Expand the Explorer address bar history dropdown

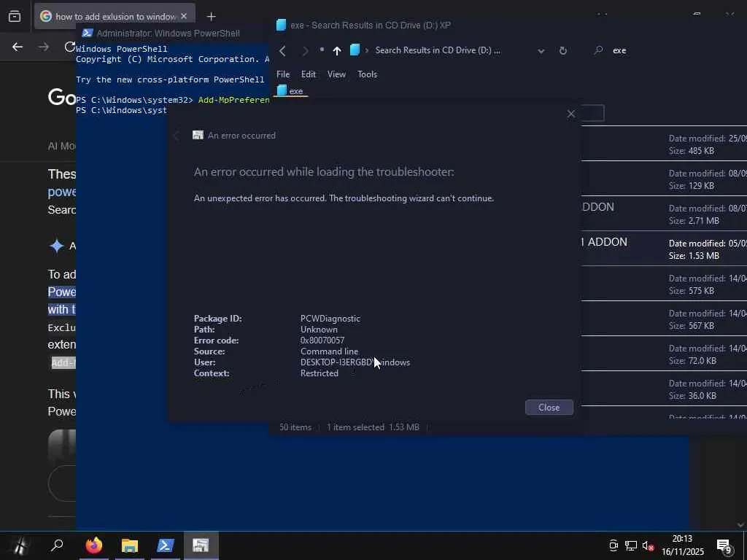coord(541,51)
